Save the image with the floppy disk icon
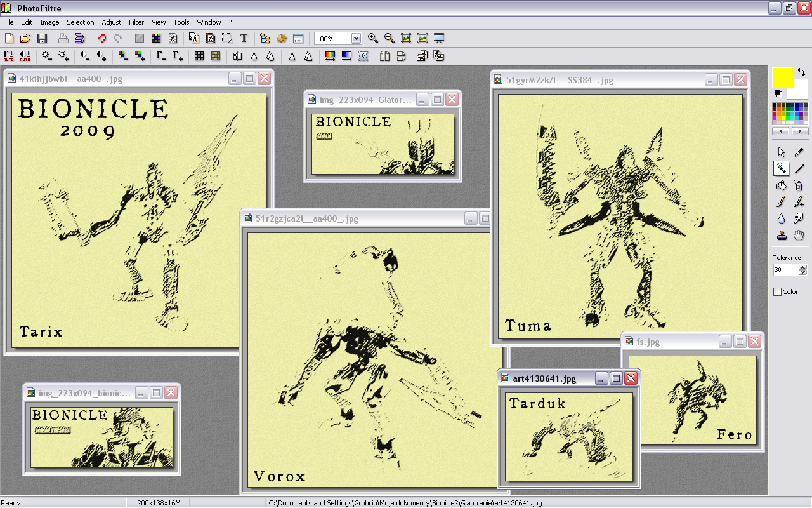 click(42, 39)
